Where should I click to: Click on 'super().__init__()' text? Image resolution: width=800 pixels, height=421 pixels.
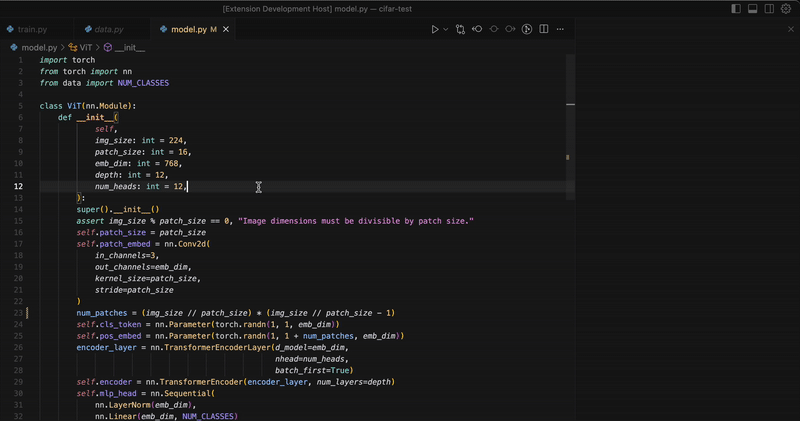pyautogui.click(x=118, y=209)
